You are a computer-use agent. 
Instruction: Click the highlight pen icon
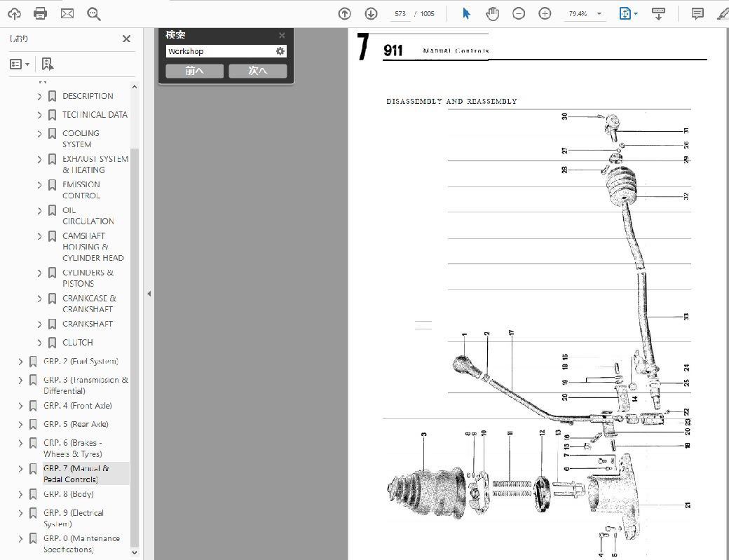tap(723, 14)
